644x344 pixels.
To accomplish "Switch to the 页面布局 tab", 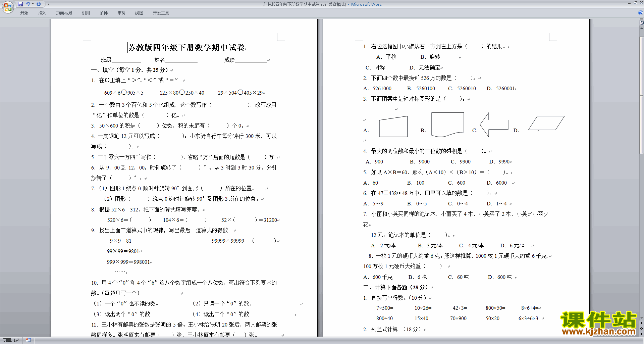I will [x=64, y=13].
